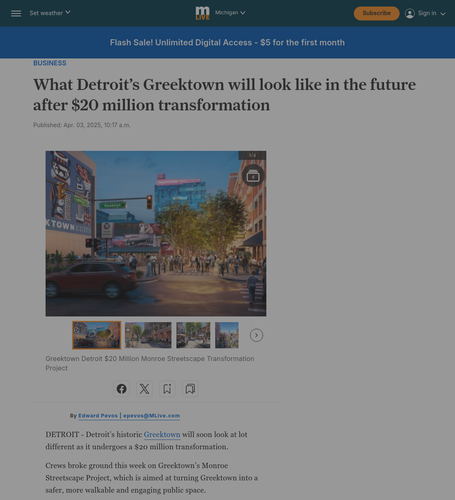Follow the Greektown link in article
This screenshot has width=455, height=500.
[162, 435]
